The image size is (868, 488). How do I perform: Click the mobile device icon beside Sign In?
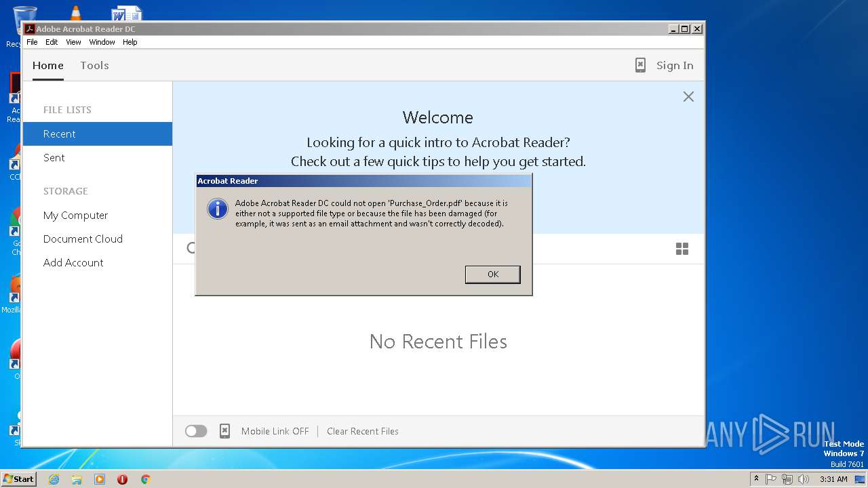tap(640, 65)
